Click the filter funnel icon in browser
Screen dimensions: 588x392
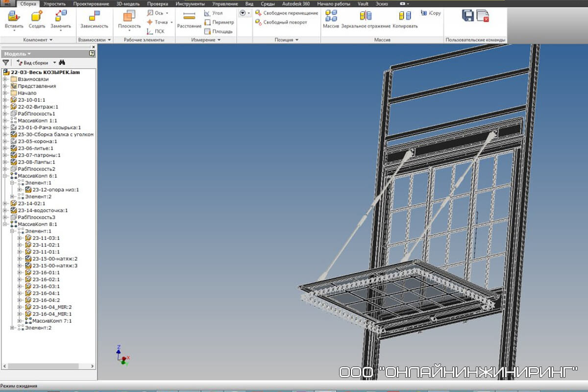[5, 63]
